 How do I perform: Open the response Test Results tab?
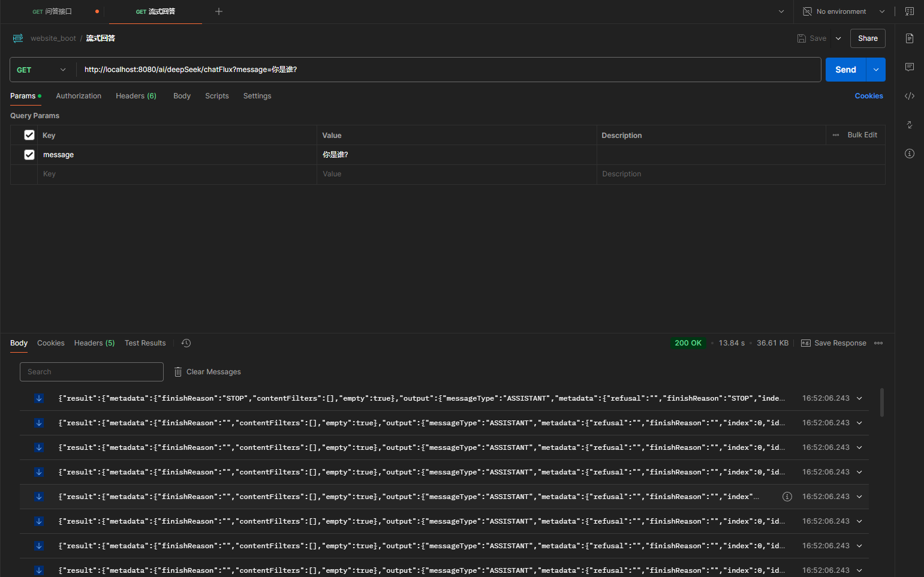[x=145, y=343]
